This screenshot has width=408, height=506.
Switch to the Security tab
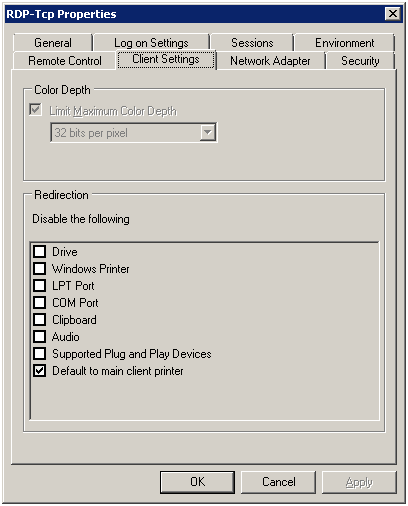(360, 61)
